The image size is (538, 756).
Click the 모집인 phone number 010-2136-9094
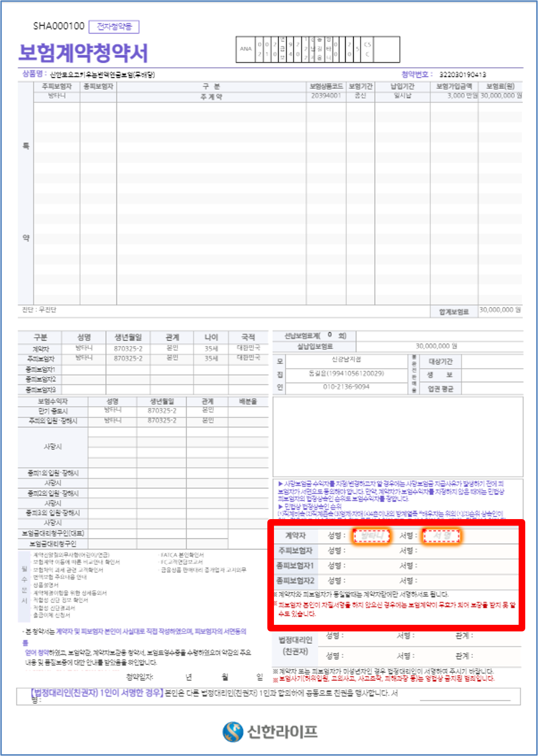coord(346,387)
